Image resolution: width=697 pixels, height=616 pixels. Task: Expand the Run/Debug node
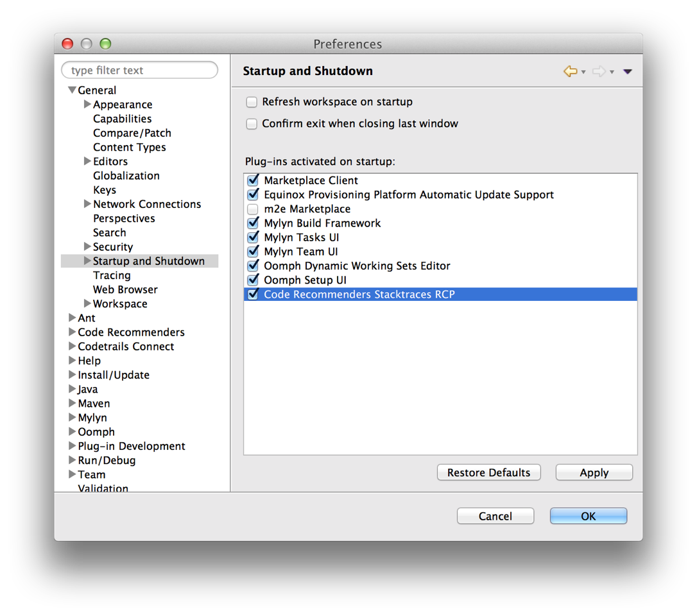pos(72,459)
